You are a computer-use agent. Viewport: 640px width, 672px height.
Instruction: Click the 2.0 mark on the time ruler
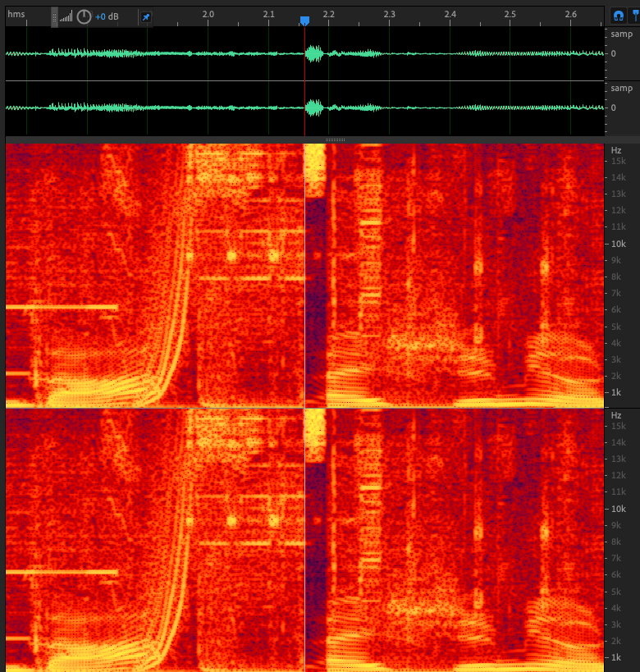click(x=208, y=15)
